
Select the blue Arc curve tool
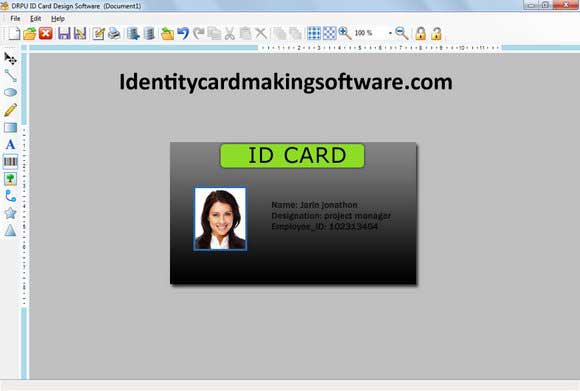(x=10, y=196)
